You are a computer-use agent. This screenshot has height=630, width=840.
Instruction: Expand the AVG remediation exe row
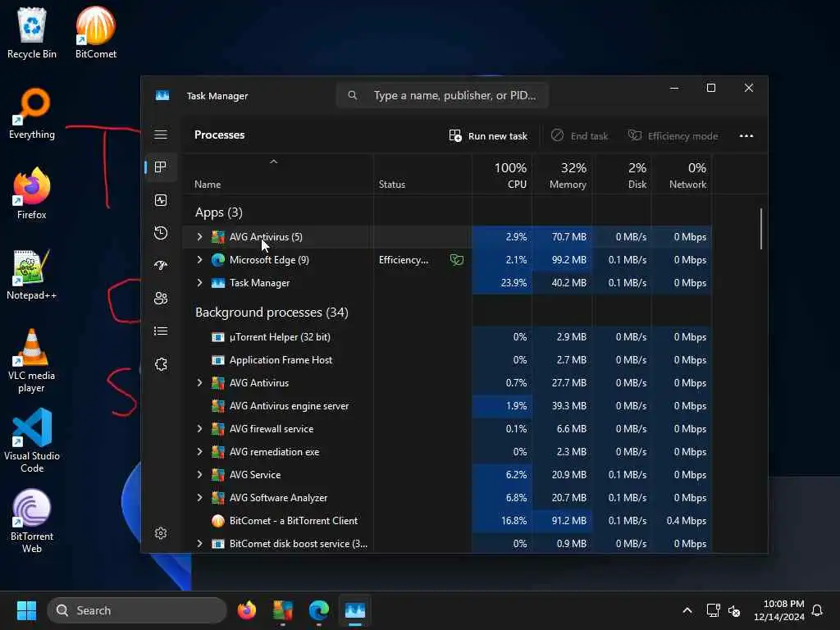coord(199,452)
